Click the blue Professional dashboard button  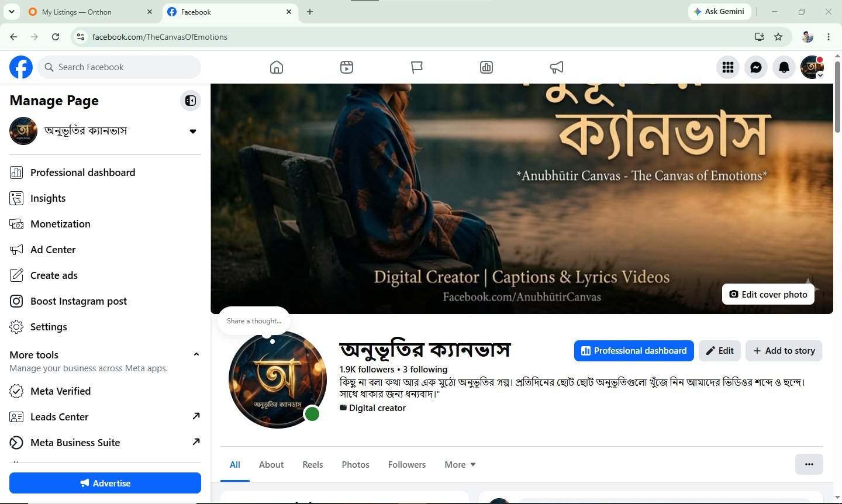pyautogui.click(x=634, y=351)
